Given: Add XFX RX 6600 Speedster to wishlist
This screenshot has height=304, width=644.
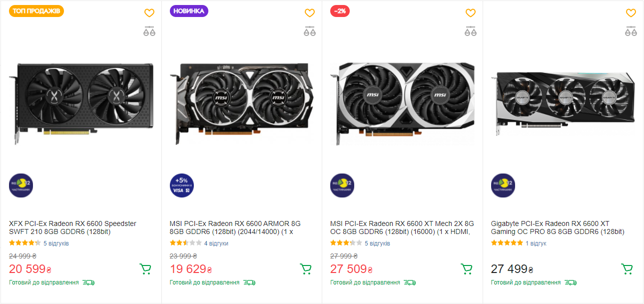Looking at the screenshot, I should pos(149,13).
